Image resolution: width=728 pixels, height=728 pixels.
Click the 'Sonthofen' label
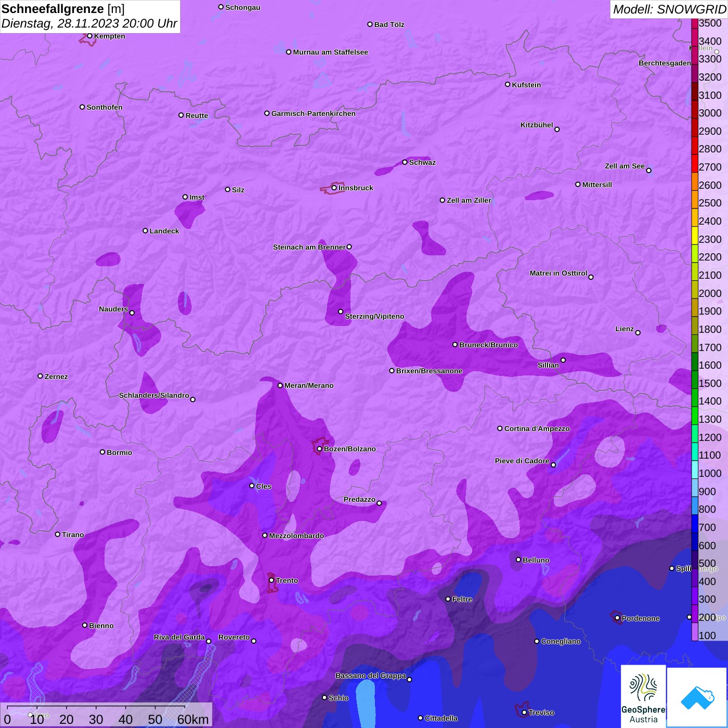[x=105, y=107]
